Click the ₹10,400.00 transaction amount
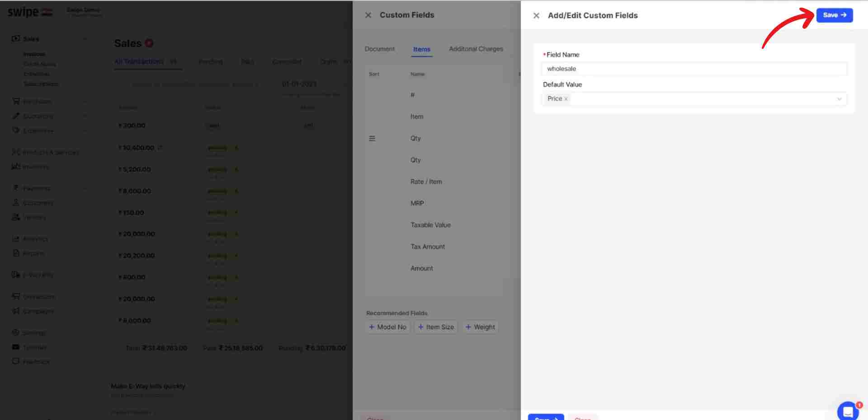The image size is (868, 420). [136, 148]
